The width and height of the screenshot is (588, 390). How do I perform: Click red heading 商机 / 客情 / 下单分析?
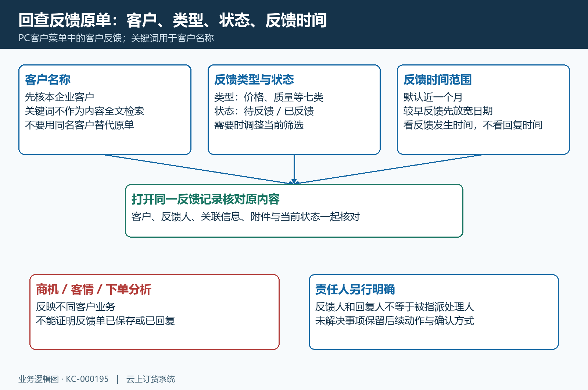point(93,289)
